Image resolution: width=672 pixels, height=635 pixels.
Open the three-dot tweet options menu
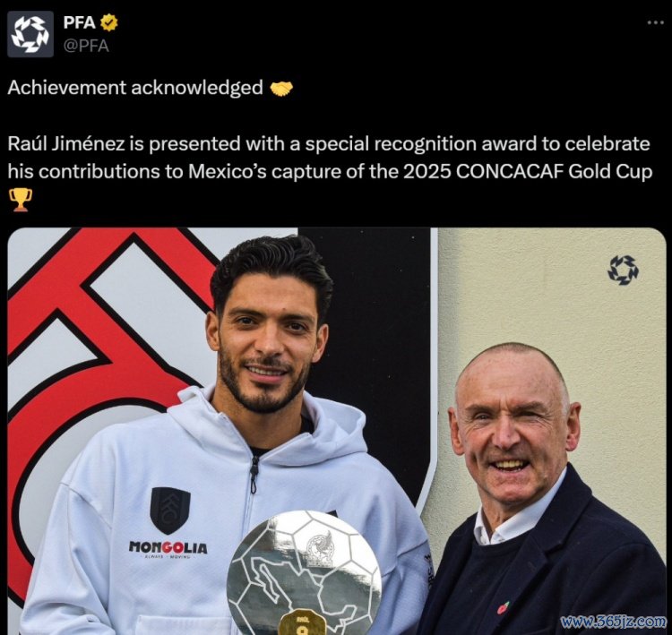click(x=655, y=22)
